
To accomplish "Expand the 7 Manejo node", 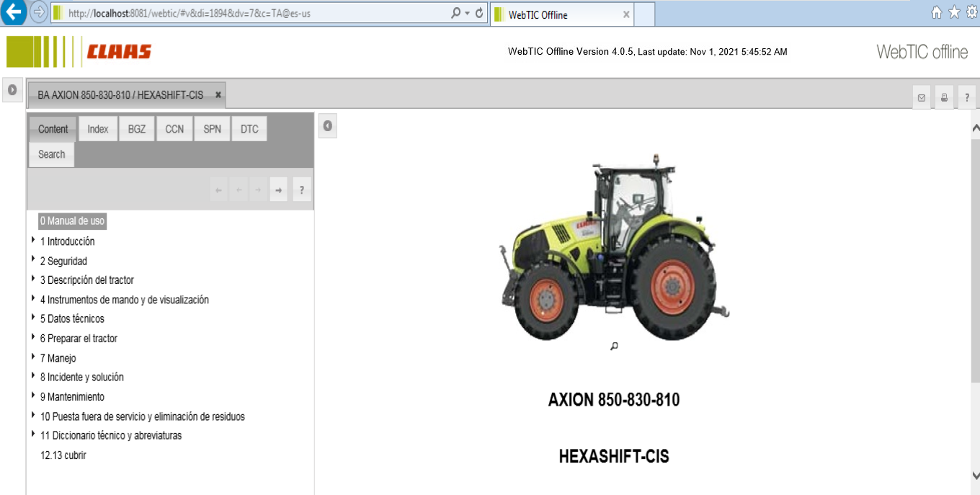I will coord(33,356).
